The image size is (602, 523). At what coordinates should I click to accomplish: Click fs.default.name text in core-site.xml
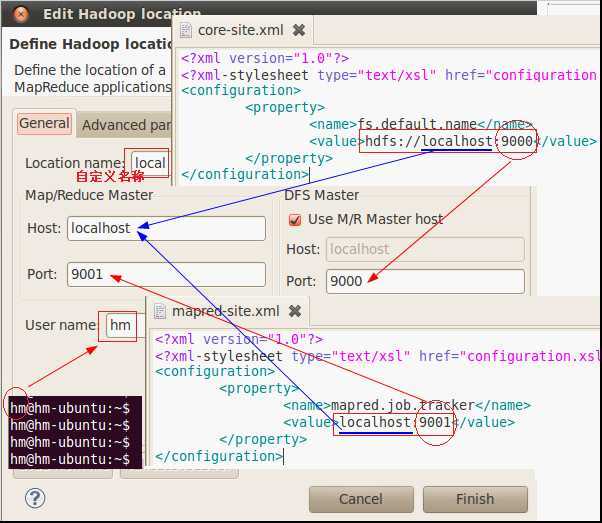417,124
